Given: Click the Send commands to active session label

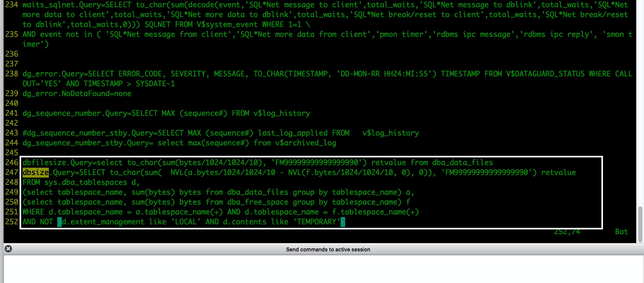Looking at the screenshot, I should (328, 249).
